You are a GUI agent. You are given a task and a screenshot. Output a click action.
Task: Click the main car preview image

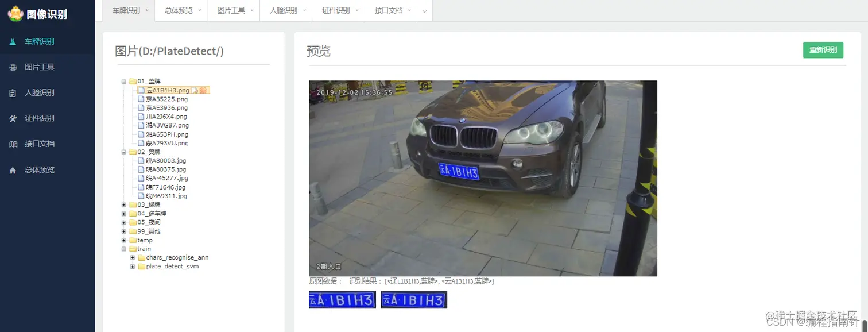click(x=483, y=178)
